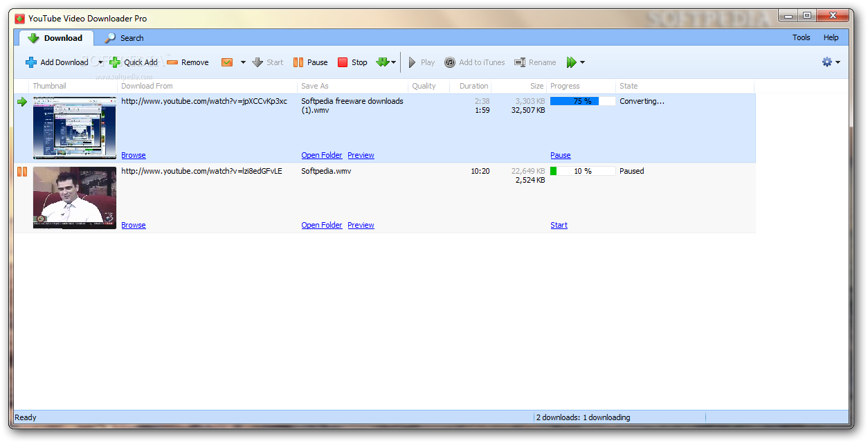Click '2 downloads: 1 downloading' status text
The width and height of the screenshot is (868, 443).
(583, 417)
